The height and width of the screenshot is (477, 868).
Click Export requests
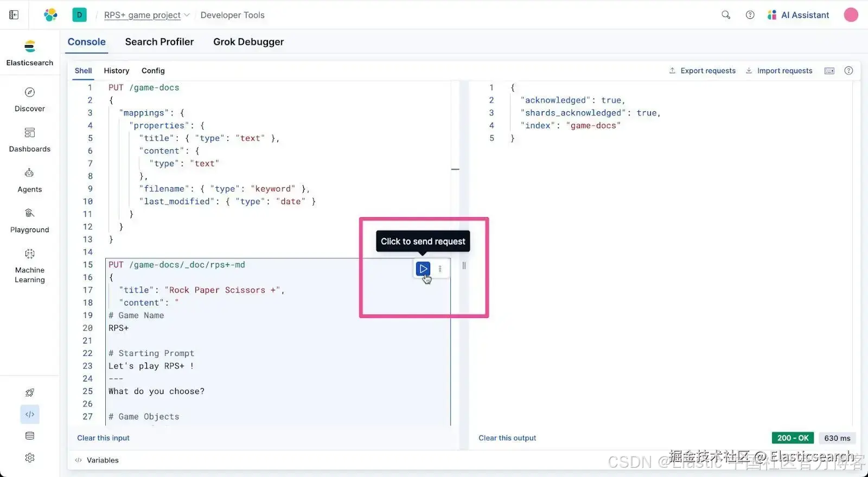coord(703,71)
